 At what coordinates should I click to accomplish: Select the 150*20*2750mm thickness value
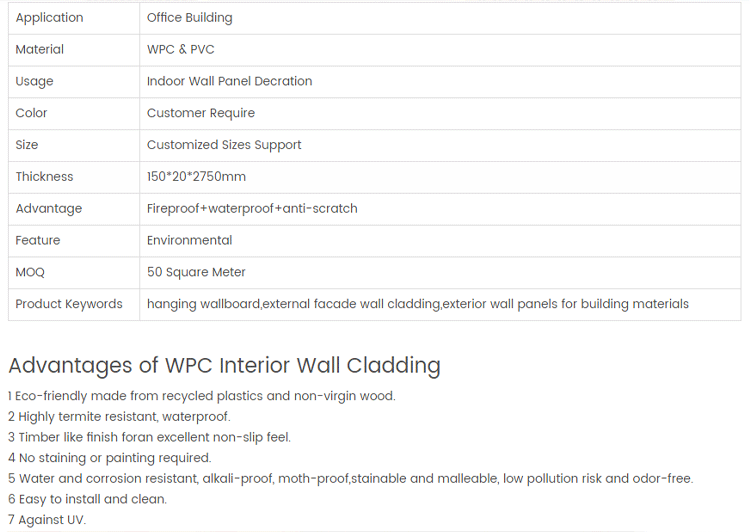pyautogui.click(x=196, y=177)
